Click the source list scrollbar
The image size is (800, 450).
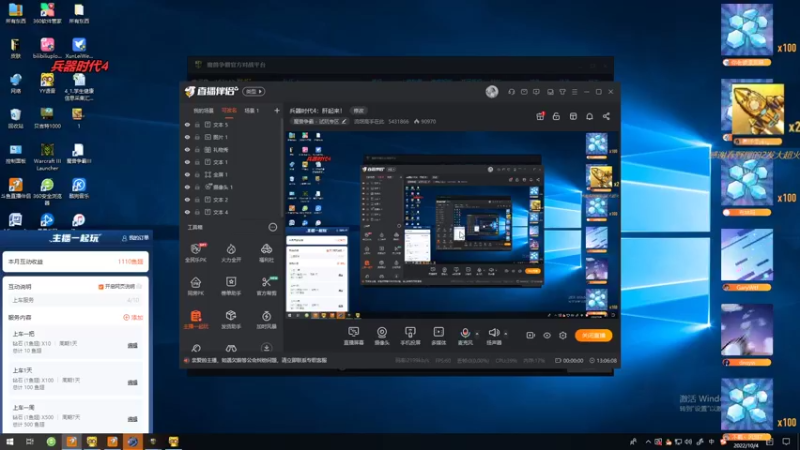[282, 168]
